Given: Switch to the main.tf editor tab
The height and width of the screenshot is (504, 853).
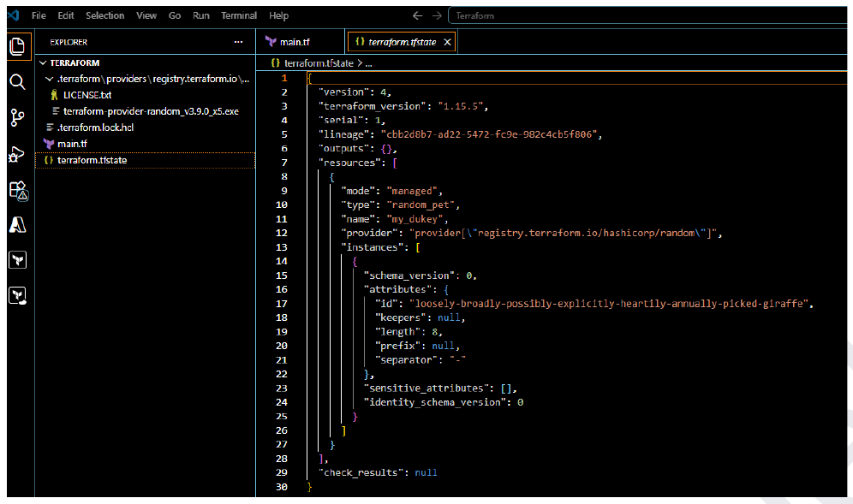Looking at the screenshot, I should [301, 42].
